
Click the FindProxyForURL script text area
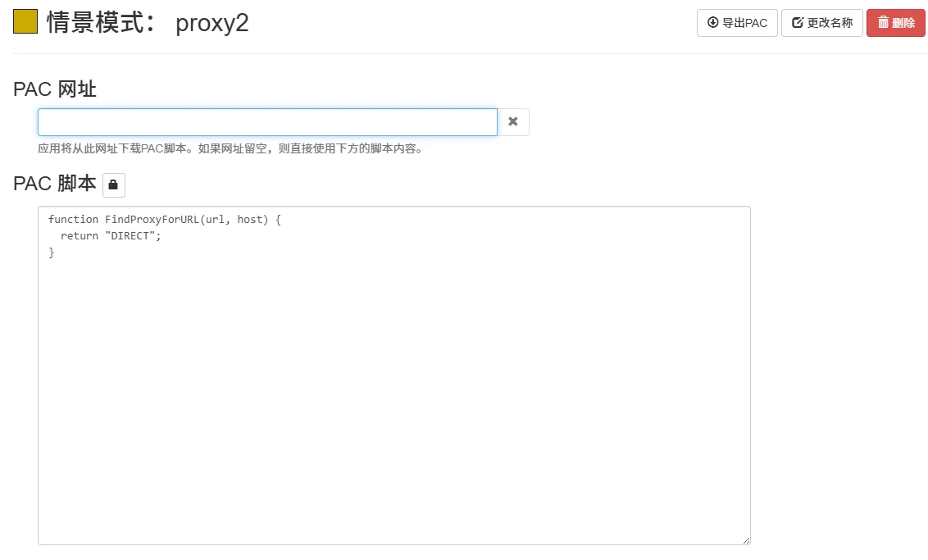pos(393,369)
